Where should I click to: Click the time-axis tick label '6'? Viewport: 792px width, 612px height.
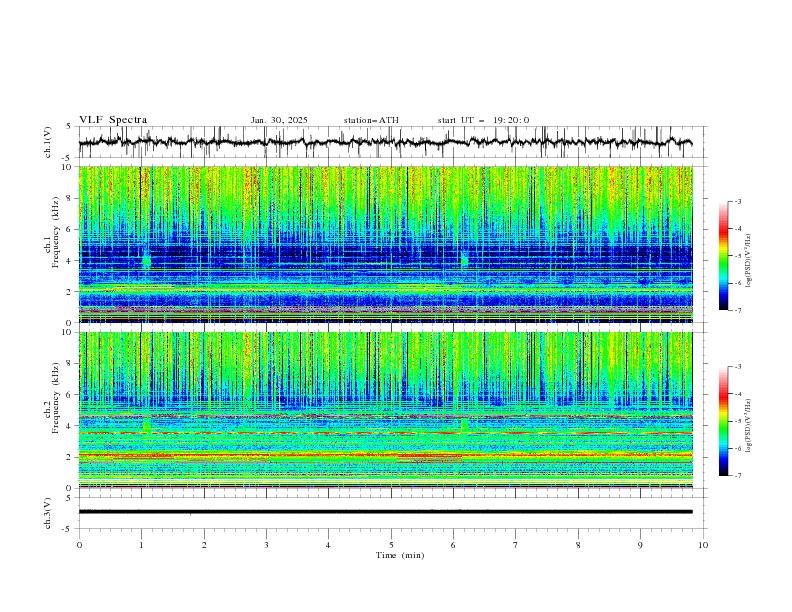coord(453,545)
